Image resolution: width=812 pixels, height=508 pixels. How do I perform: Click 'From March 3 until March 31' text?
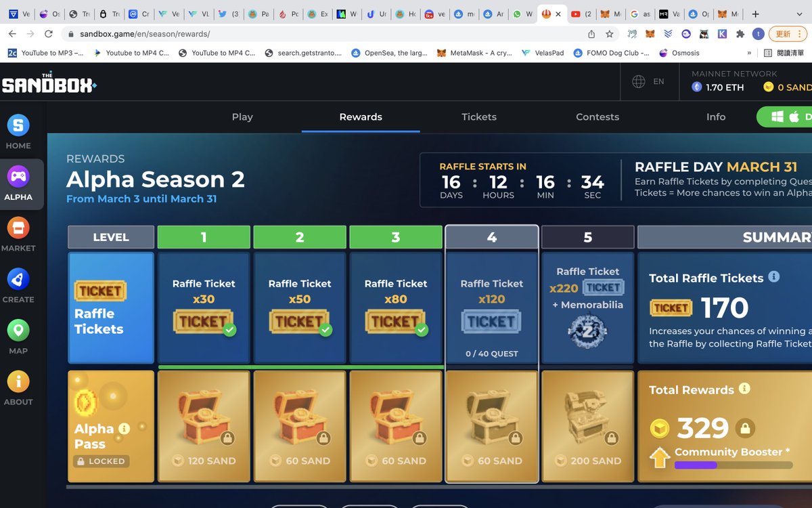pyautogui.click(x=141, y=198)
